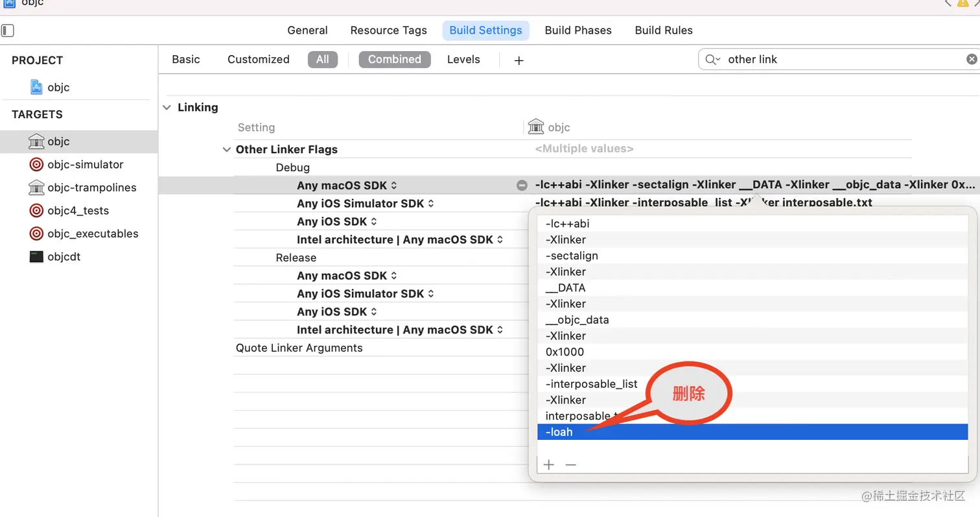This screenshot has height=517, width=980.
Task: Click the Multiple values field
Action: click(x=584, y=149)
